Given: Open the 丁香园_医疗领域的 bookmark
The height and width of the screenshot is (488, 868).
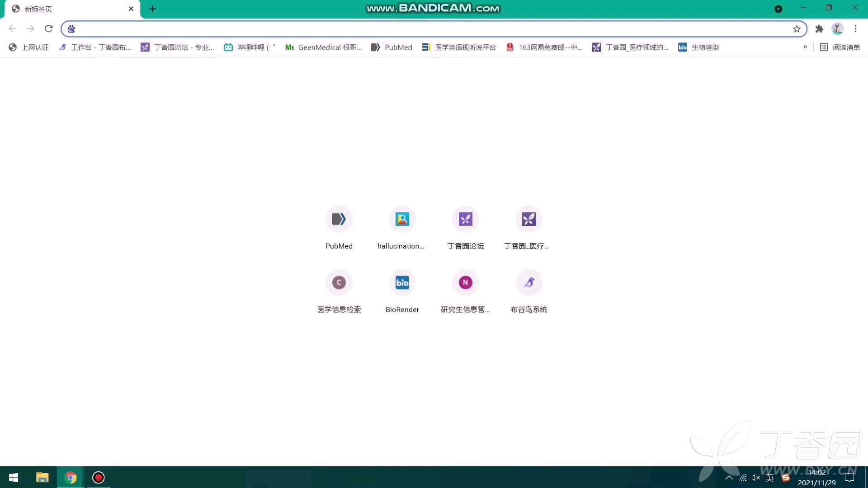Looking at the screenshot, I should point(630,47).
